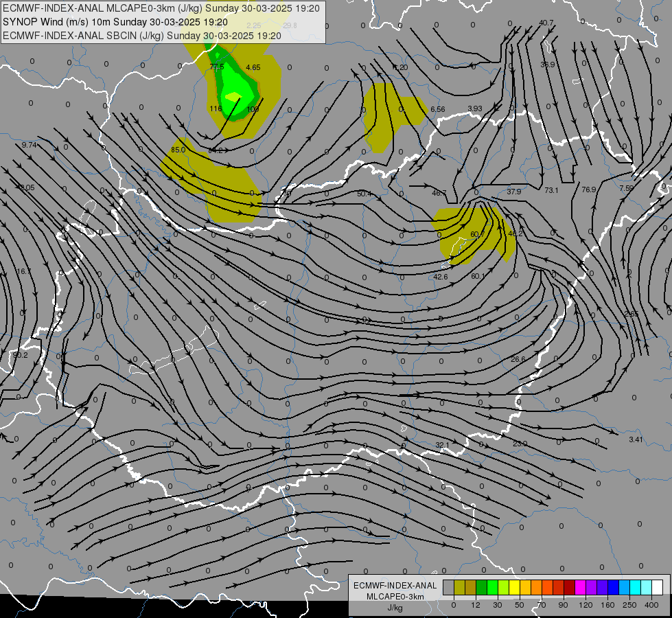Click the map value 42.6
The image size is (672, 618).
[441, 277]
